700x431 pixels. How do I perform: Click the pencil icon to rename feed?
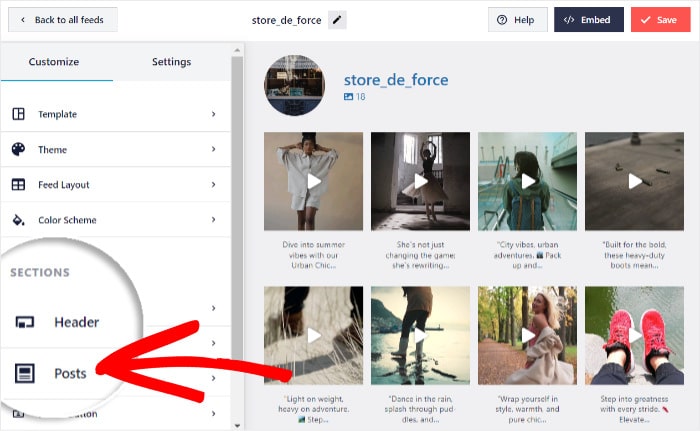point(337,20)
